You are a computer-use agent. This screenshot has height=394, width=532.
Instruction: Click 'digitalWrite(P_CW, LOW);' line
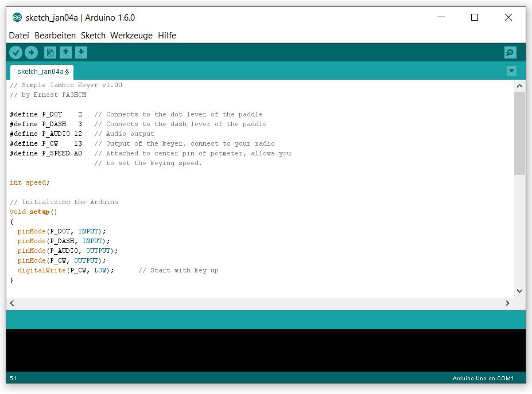coord(66,271)
